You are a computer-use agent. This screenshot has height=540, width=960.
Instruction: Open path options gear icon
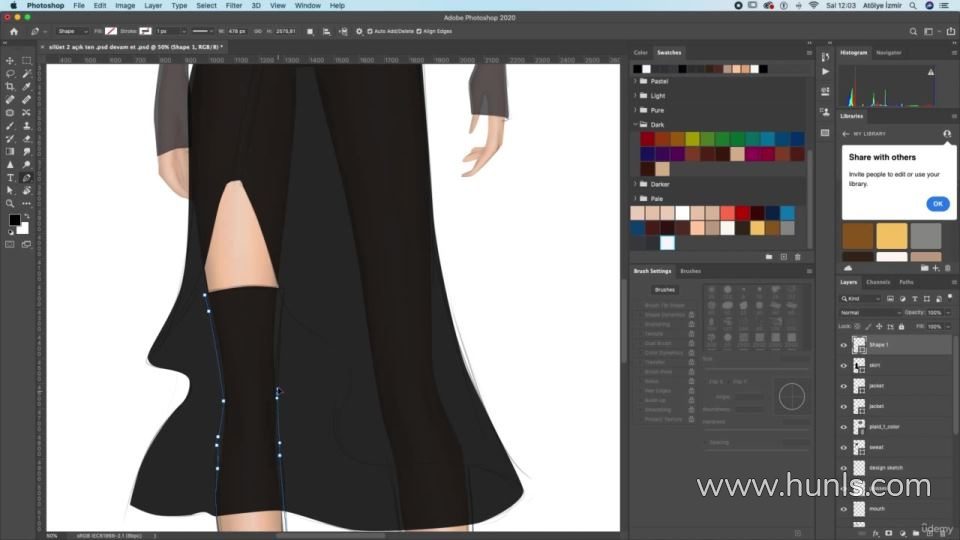[359, 32]
